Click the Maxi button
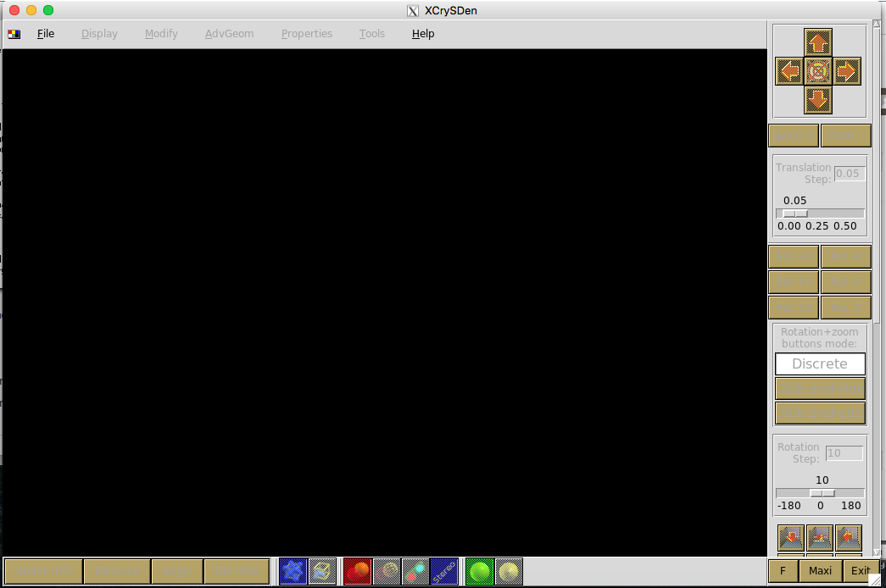The image size is (886, 588). tap(820, 571)
